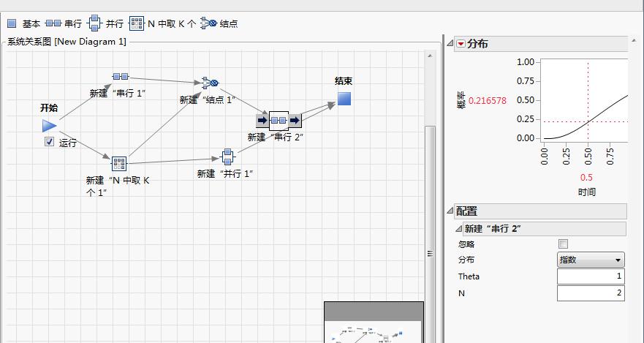Click the red 0.216578 probability value
This screenshot has width=644, height=343.
click(x=488, y=101)
